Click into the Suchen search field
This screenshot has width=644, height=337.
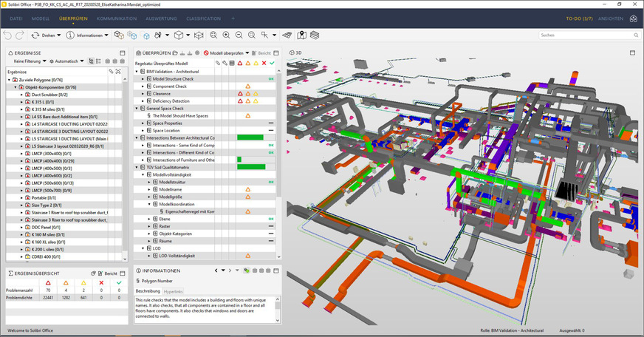[x=582, y=35]
